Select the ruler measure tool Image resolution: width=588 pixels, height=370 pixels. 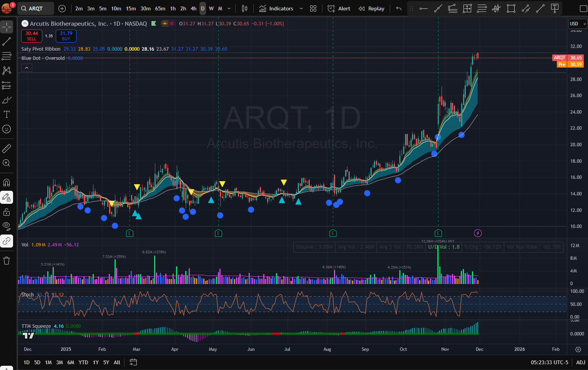point(7,148)
